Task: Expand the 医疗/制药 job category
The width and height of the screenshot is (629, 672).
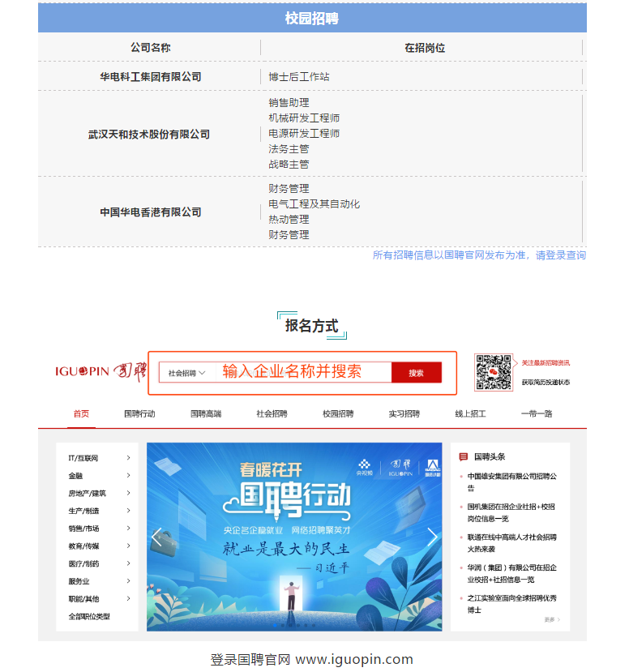Action: click(128, 563)
